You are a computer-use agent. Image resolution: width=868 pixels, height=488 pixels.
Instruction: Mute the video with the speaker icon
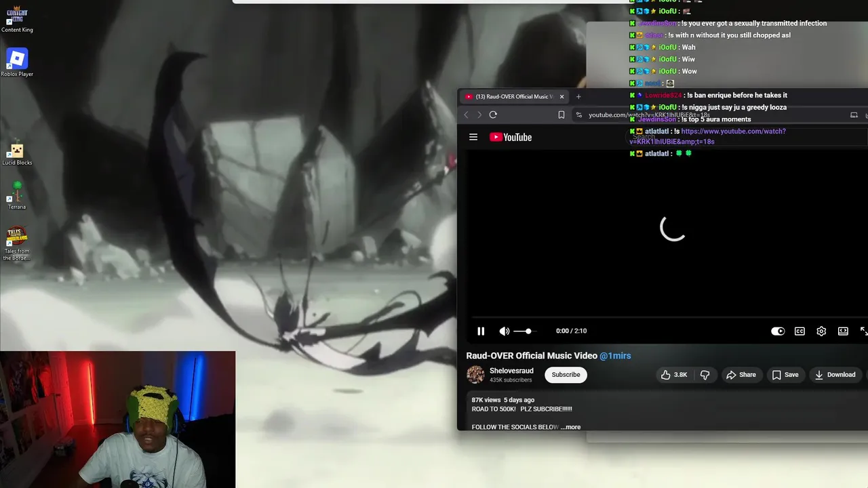(504, 331)
